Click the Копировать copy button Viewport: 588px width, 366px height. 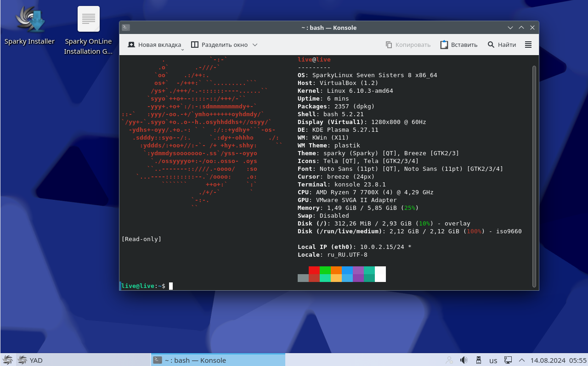coord(408,45)
